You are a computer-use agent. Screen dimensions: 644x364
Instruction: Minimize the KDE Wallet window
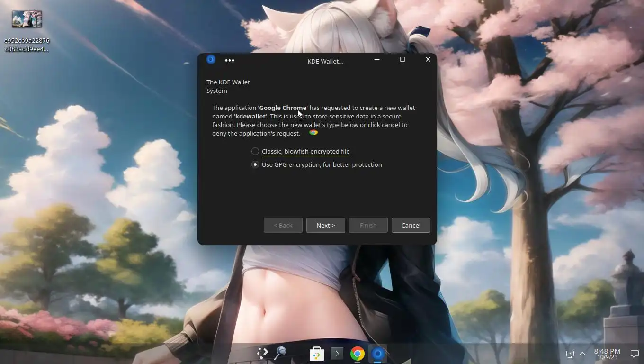(x=377, y=59)
